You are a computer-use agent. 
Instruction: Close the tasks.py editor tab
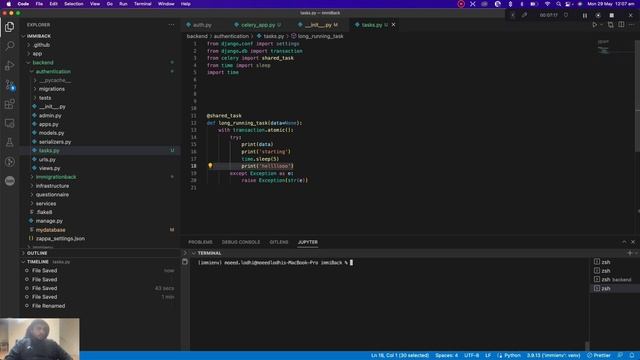(393, 25)
